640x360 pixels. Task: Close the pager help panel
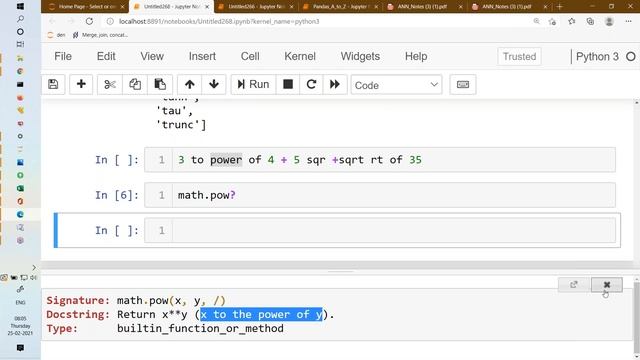pyautogui.click(x=607, y=284)
